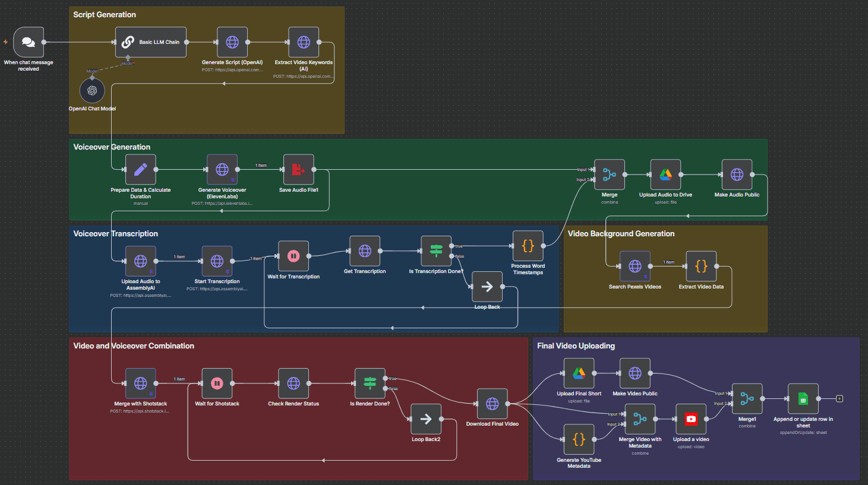Select the Final Video Uploading note title
The image size is (868, 485).
point(576,346)
